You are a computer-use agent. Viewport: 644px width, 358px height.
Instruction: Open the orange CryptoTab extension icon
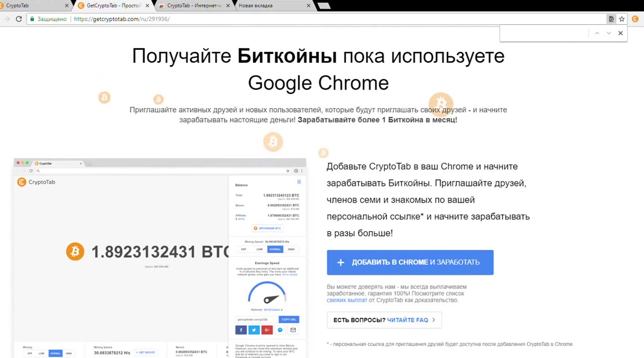635,19
